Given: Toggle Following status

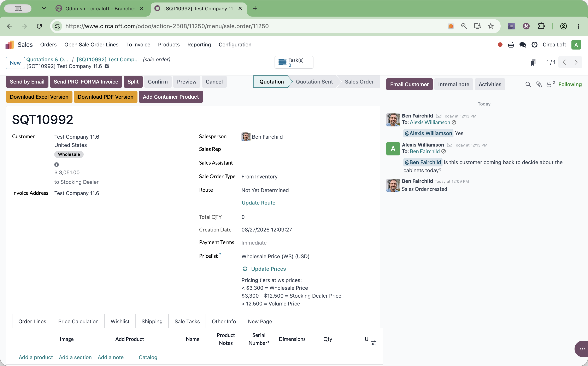Looking at the screenshot, I should tap(570, 84).
